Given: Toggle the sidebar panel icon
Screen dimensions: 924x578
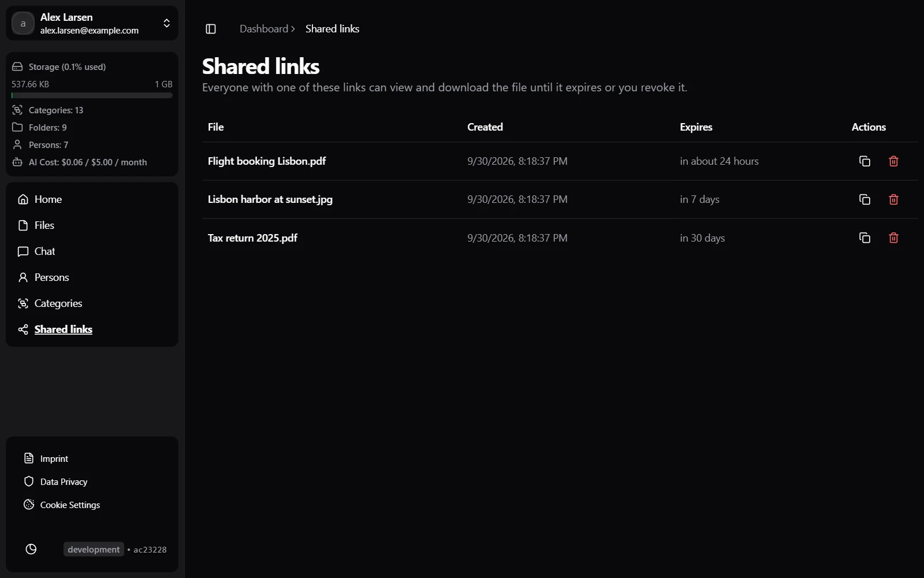Looking at the screenshot, I should 211,29.
